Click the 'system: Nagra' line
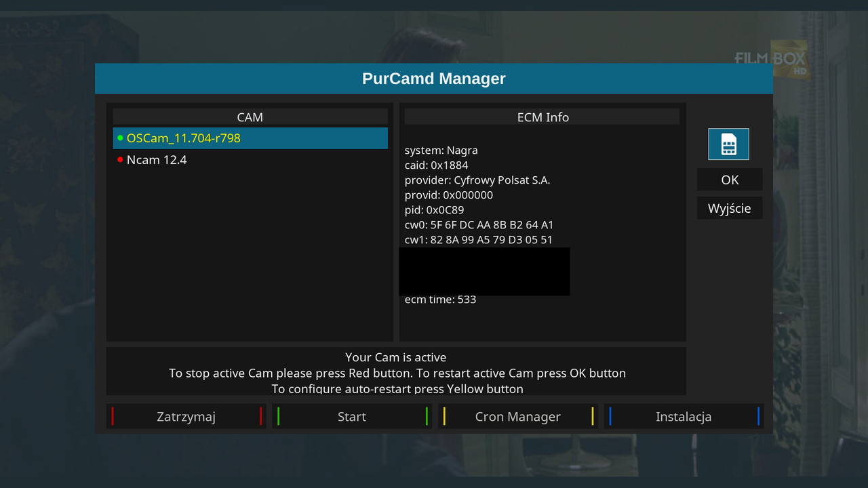Viewport: 868px width, 488px height. [x=441, y=150]
